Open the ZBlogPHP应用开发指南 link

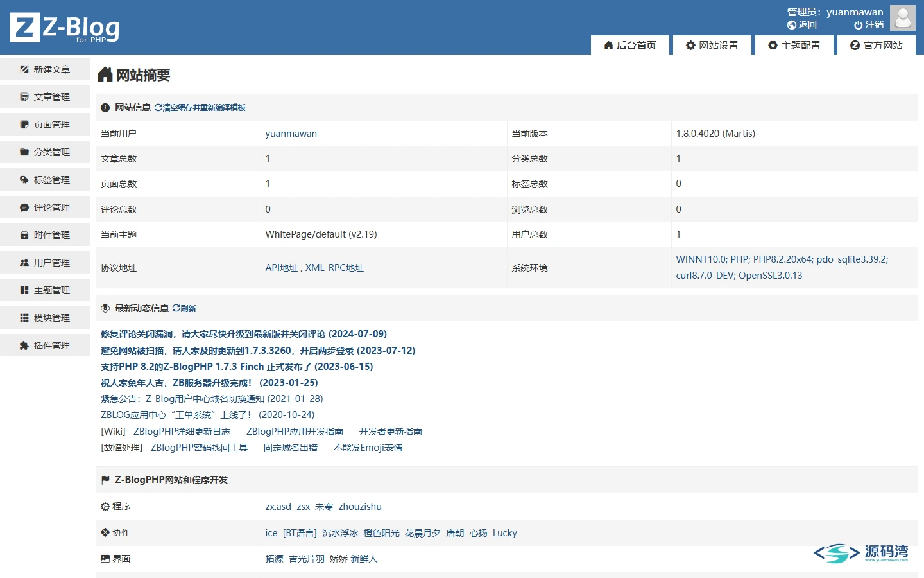coord(295,432)
